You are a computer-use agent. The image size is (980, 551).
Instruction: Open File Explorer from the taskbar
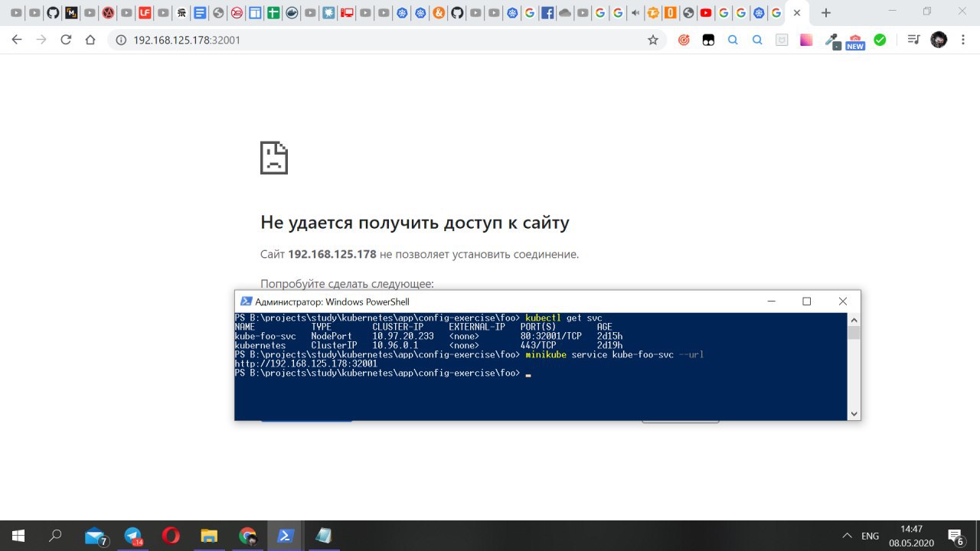pos(210,536)
